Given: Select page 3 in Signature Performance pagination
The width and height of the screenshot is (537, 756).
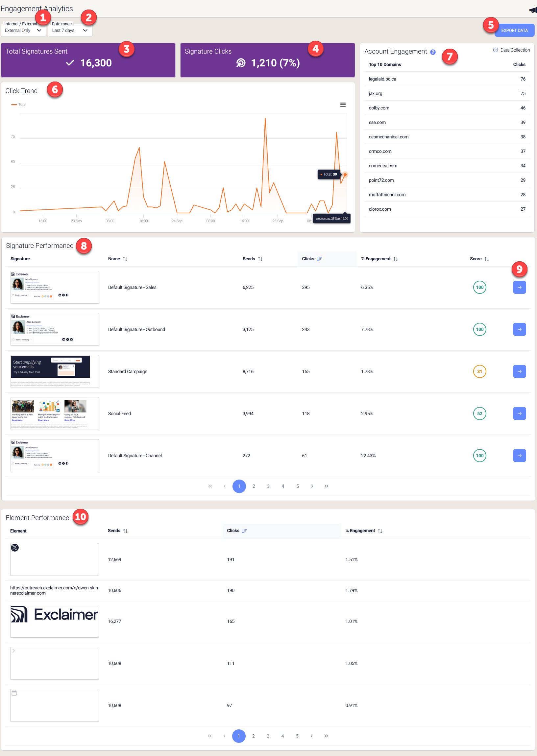Looking at the screenshot, I should pos(268,486).
